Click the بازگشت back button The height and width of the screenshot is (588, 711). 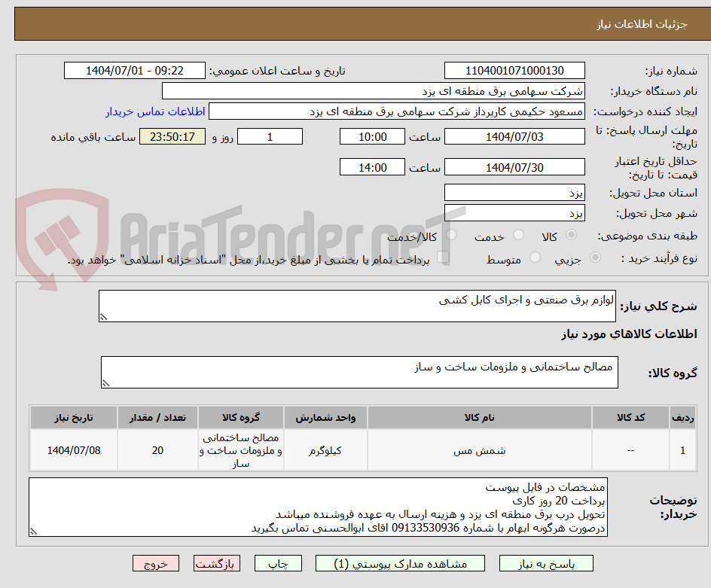217,562
